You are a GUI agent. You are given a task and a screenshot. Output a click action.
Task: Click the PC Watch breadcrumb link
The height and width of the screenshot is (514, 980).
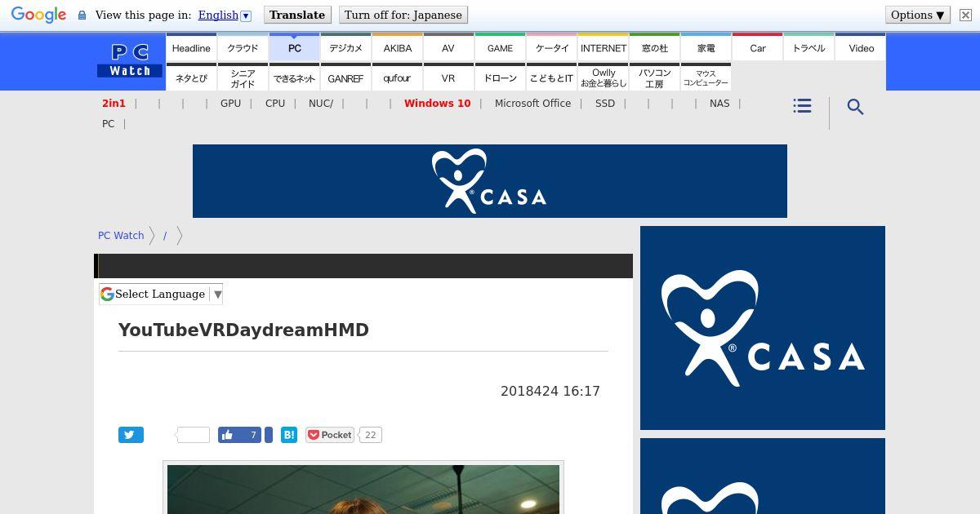(121, 236)
